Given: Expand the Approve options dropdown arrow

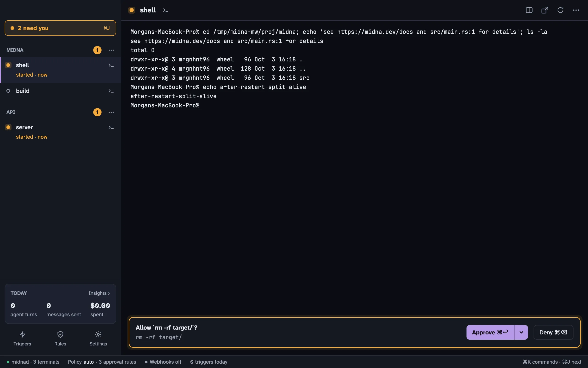Looking at the screenshot, I should [x=521, y=332].
